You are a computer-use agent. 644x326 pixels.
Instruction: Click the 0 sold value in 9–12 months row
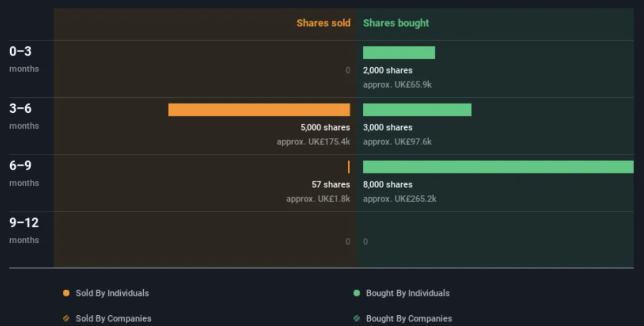tap(348, 242)
